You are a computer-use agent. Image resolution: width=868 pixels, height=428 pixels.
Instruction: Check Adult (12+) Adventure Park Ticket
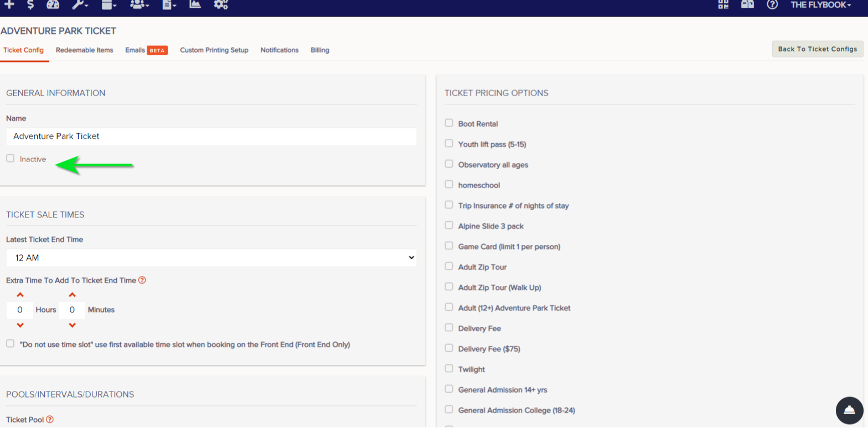[449, 307]
